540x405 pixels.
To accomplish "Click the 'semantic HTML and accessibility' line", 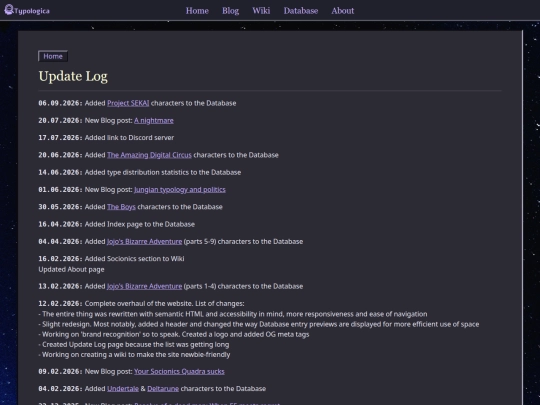I will click(233, 314).
